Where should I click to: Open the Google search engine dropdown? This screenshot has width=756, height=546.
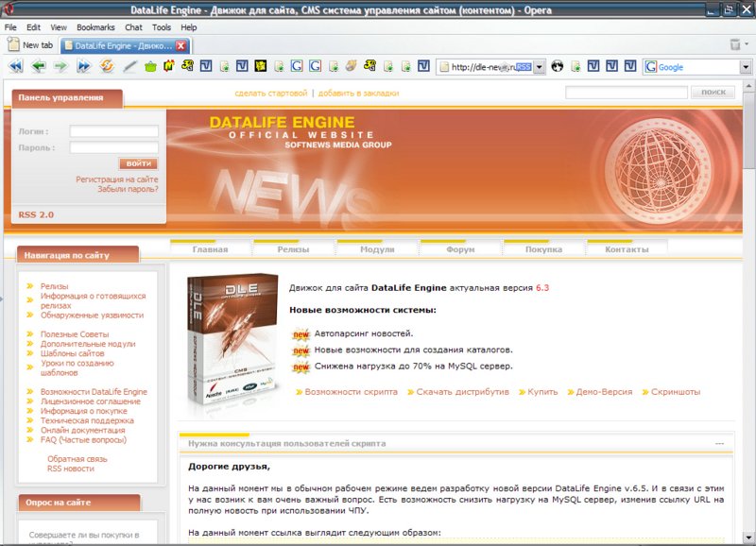[746, 67]
